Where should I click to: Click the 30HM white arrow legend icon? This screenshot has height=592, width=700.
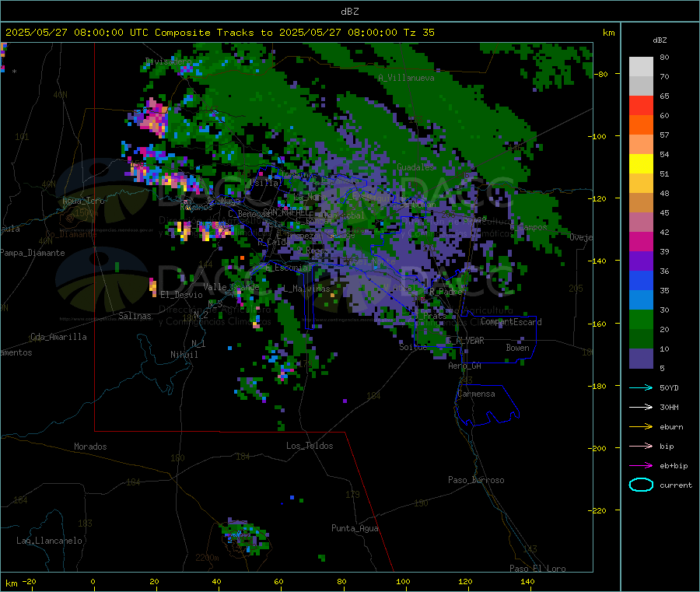tap(641, 407)
